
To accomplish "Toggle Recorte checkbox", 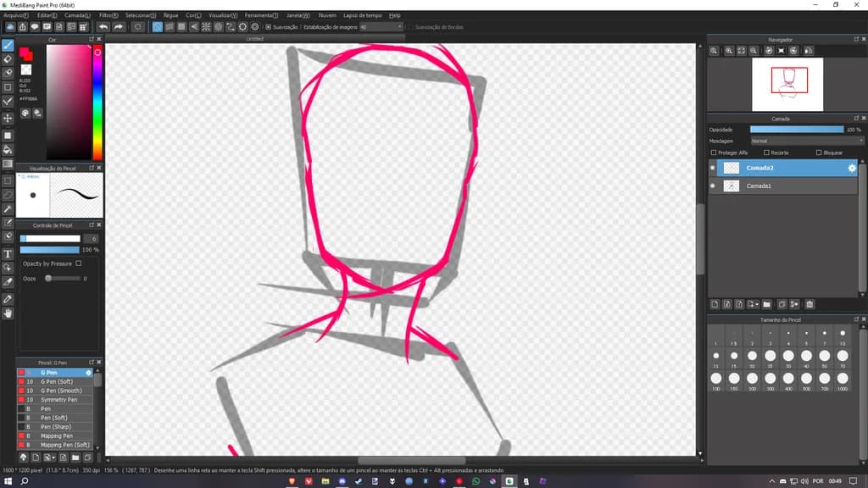I will (766, 152).
